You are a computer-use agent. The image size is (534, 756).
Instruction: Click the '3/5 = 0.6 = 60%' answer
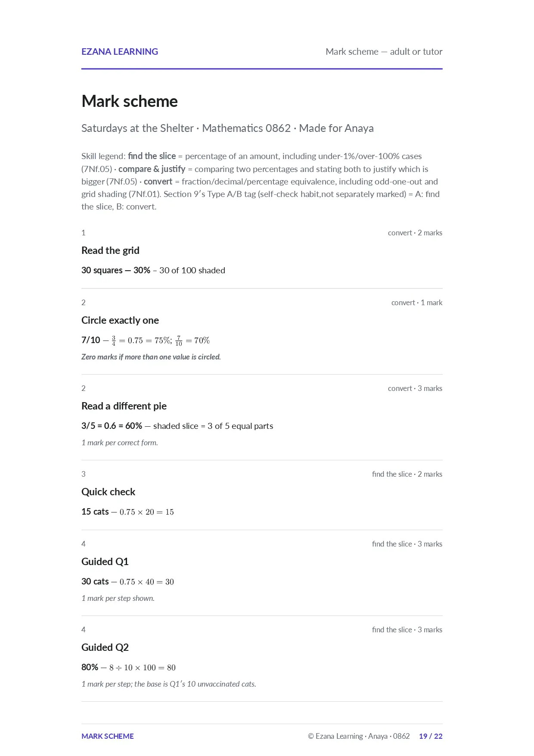(112, 426)
